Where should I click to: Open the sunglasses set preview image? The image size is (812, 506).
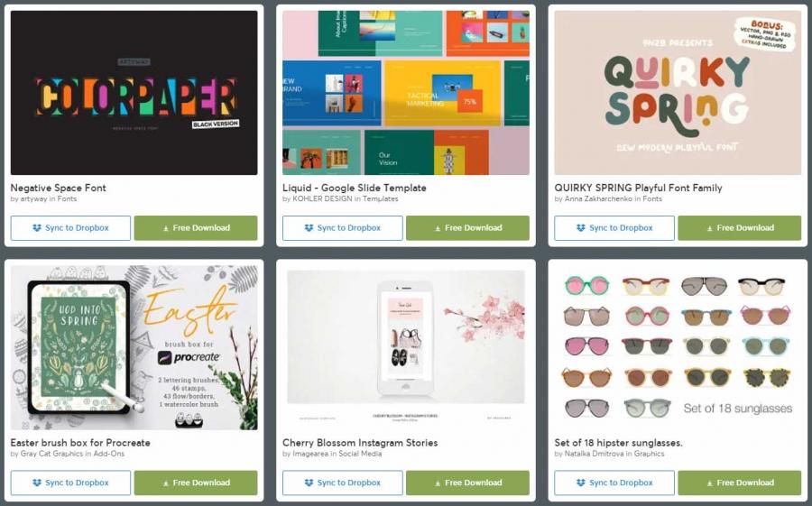tap(678, 347)
